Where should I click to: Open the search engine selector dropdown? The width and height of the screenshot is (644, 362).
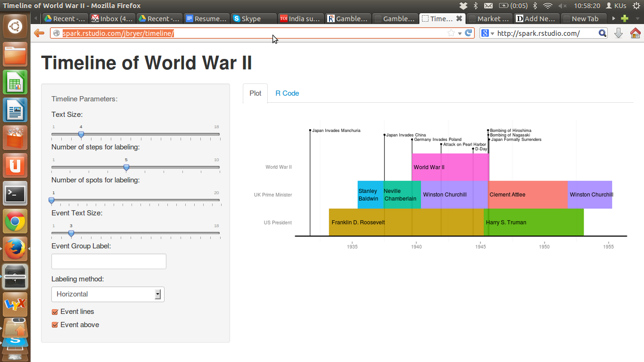[x=488, y=33]
